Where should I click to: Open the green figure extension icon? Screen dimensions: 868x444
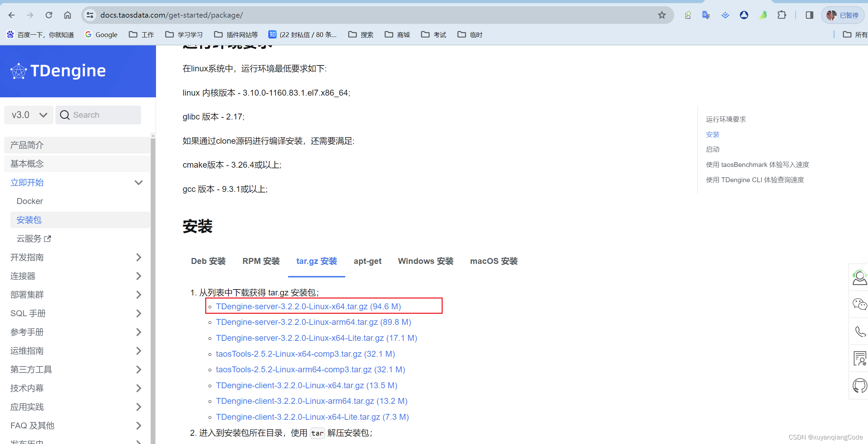pos(688,15)
